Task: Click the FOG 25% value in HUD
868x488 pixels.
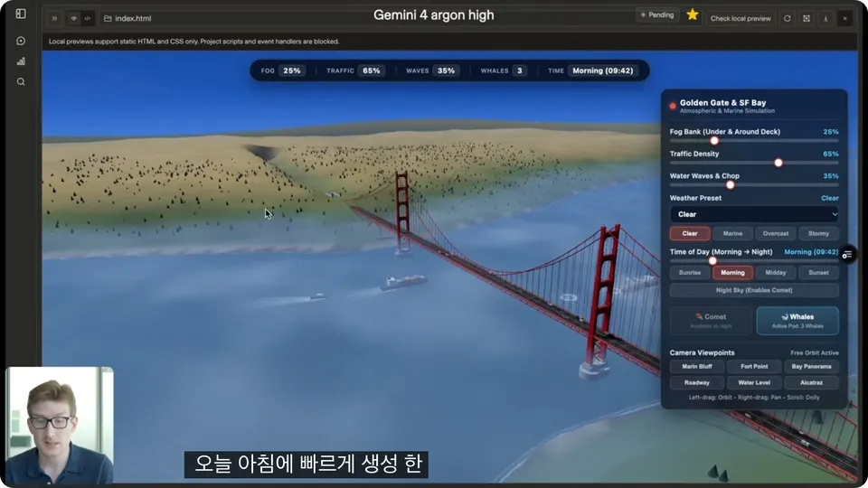Action: tap(292, 70)
